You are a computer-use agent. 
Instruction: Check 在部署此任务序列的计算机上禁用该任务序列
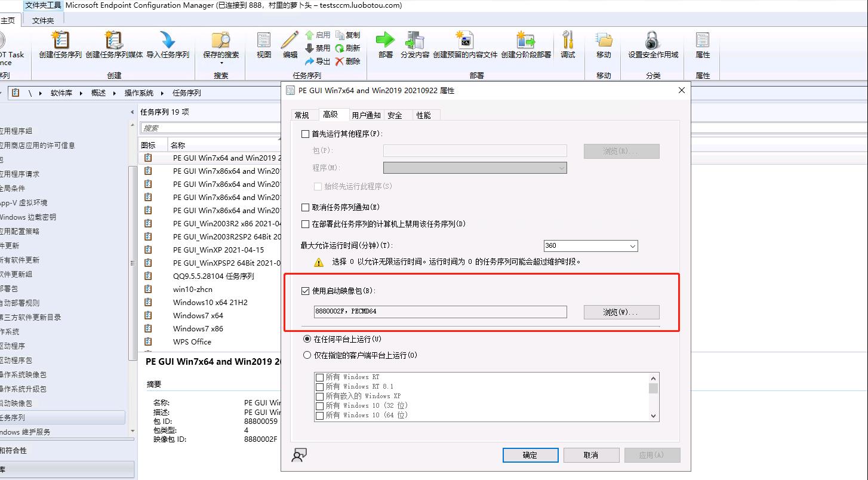click(306, 224)
